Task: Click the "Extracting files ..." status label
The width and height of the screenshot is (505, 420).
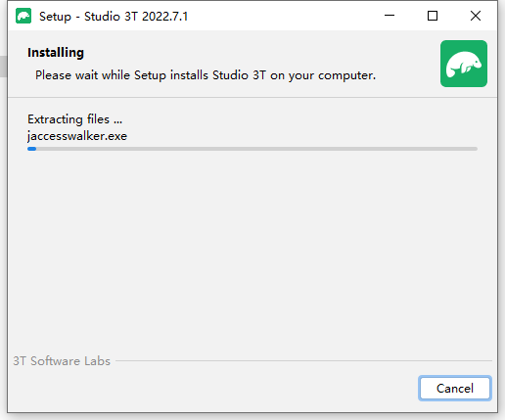Action: 74,119
